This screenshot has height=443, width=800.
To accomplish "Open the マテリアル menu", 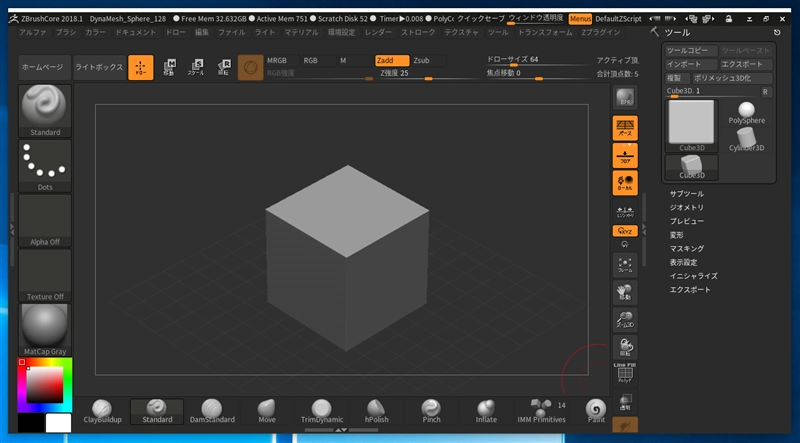I will click(301, 32).
